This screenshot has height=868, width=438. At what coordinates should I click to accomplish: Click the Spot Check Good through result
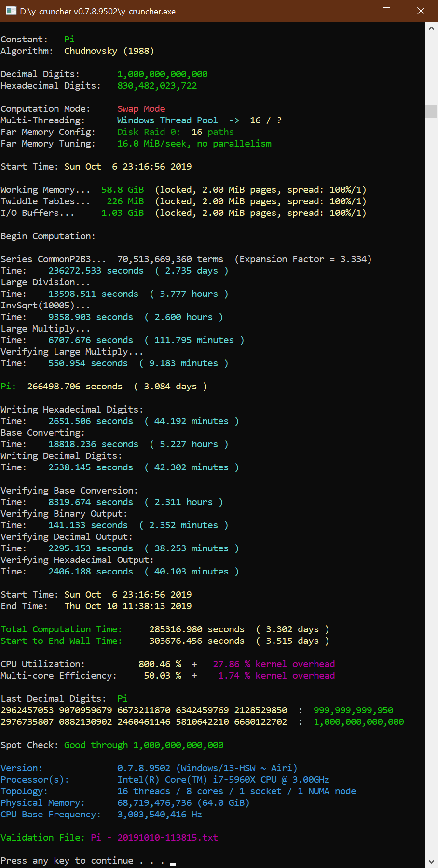coord(144,745)
